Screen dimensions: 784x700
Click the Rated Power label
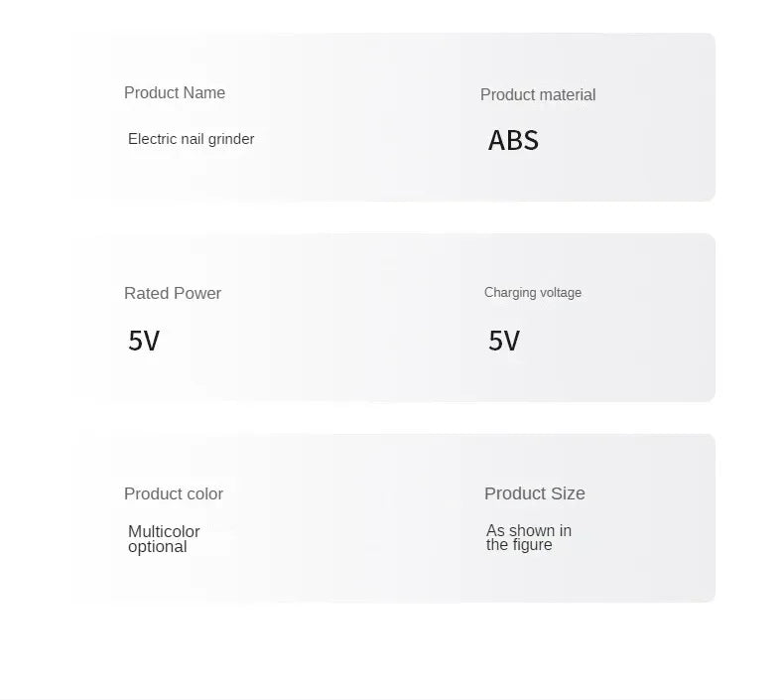point(173,294)
